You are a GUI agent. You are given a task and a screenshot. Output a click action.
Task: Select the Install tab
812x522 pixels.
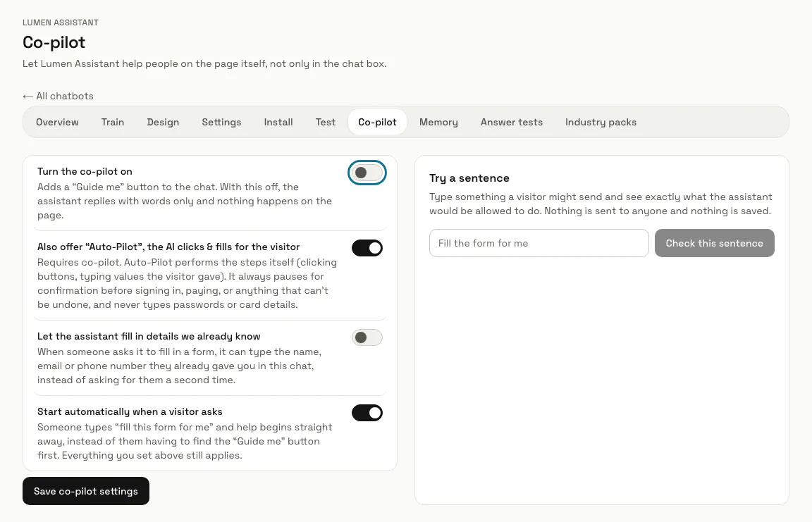(278, 122)
